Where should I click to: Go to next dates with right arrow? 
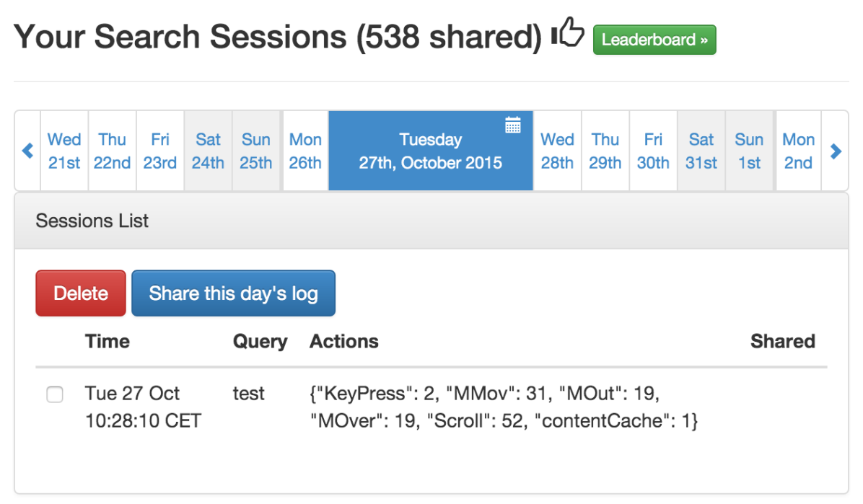click(836, 151)
